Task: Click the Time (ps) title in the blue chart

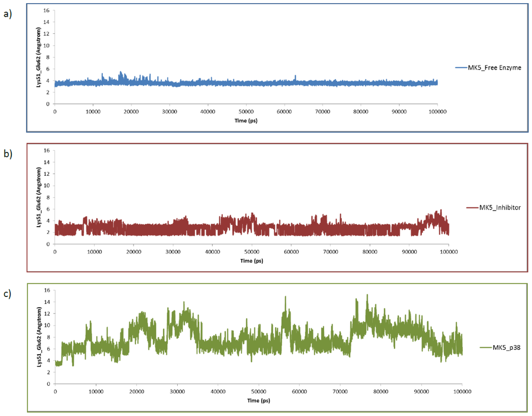Action: [245, 120]
